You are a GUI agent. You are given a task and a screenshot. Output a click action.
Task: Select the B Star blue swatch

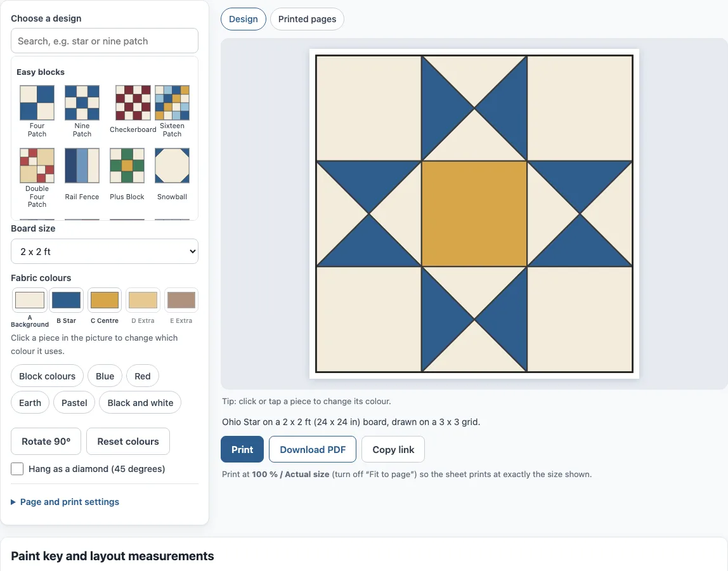[67, 300]
